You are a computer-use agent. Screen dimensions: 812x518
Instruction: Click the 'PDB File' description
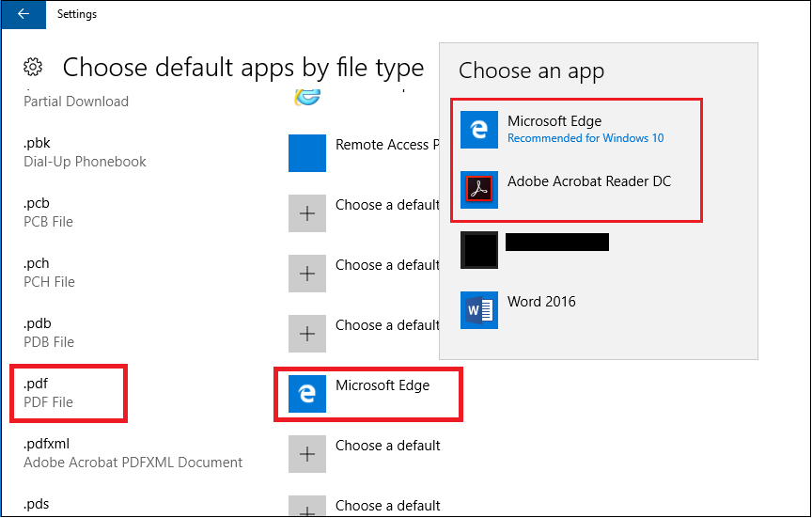click(x=49, y=342)
